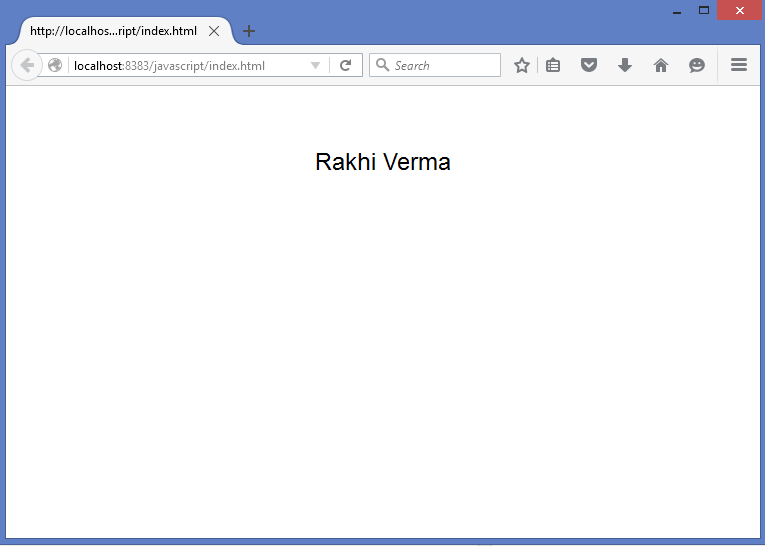
Task: Open a new tab with plus
Action: 249,31
